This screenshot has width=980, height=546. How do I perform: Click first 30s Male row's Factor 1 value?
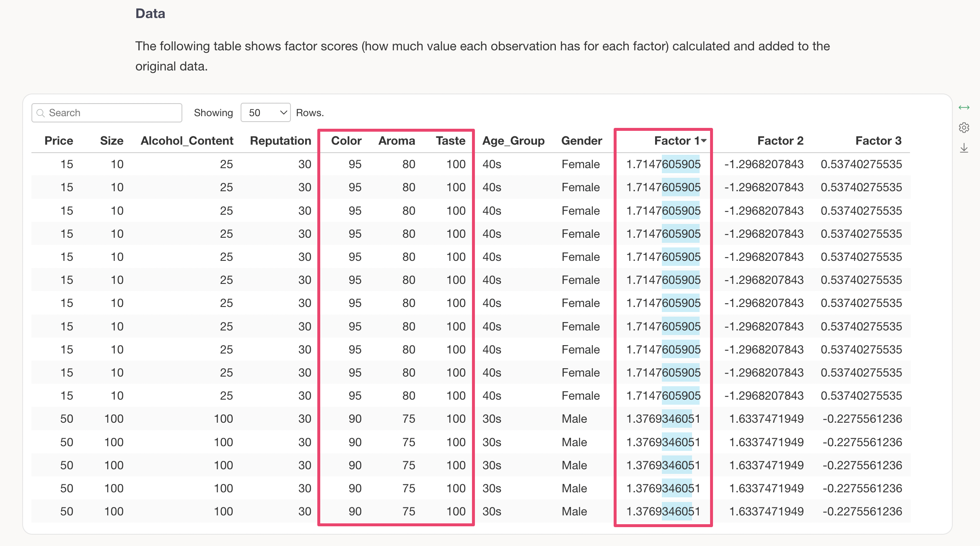coord(663,419)
